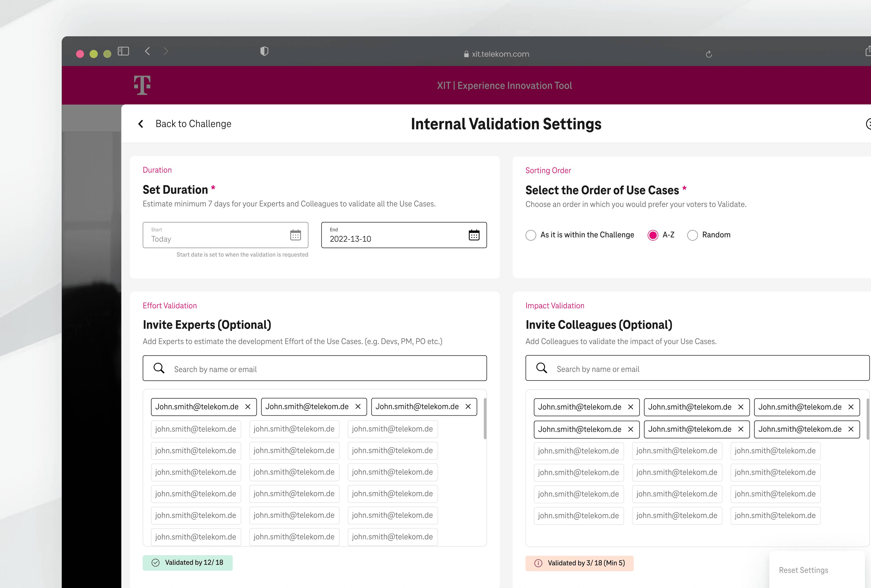
Task: Toggle the browser sidebar icon
Action: [123, 51]
